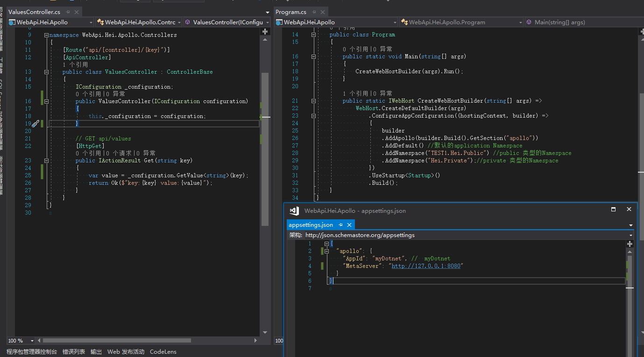Switch to Program.cs tab
Screen dimensions: 644x357
(291, 12)
